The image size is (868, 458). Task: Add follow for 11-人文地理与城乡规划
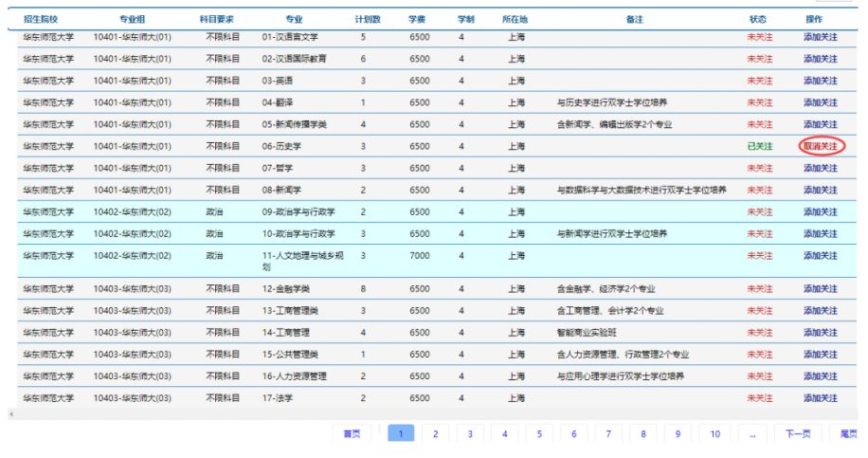[x=821, y=256]
